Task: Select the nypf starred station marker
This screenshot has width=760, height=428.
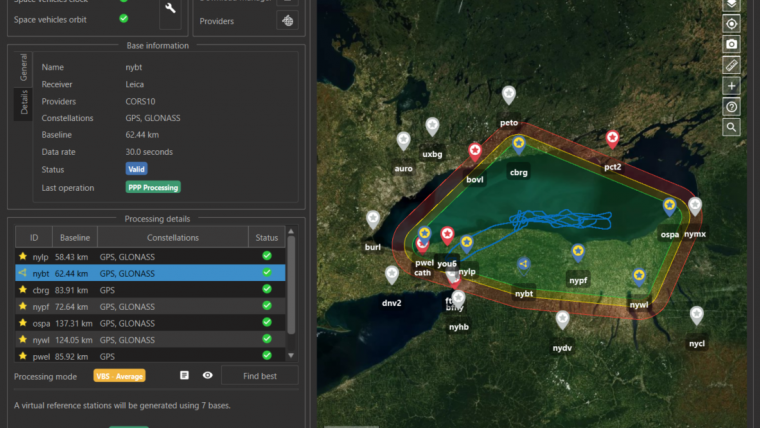Action: coord(578,253)
